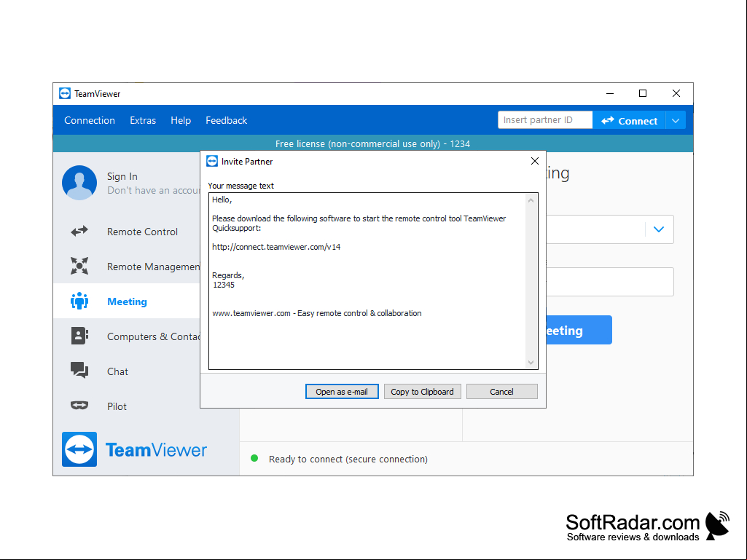
Task: Click the Cancel button
Action: tap(501, 392)
